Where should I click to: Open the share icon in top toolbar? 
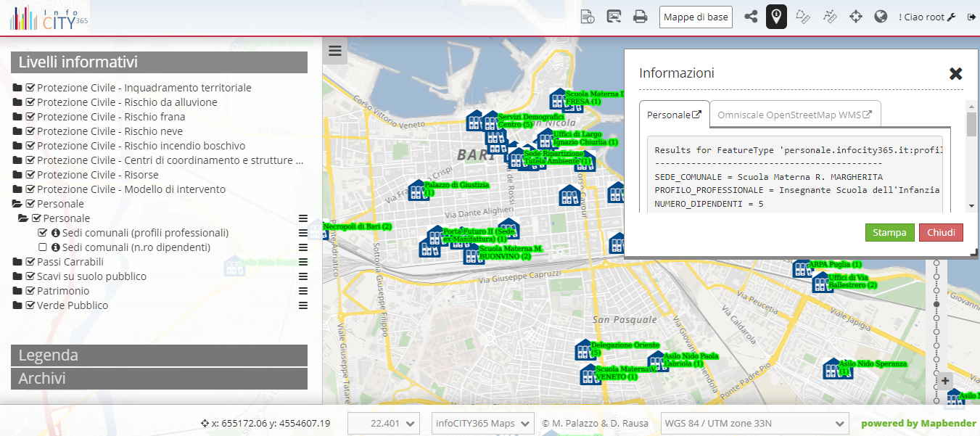pyautogui.click(x=751, y=17)
